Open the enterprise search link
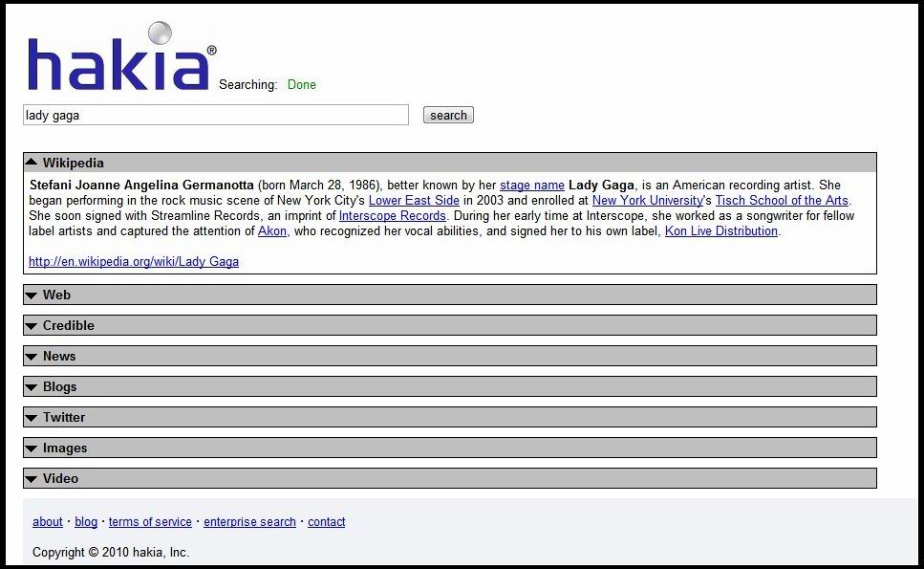 249,522
